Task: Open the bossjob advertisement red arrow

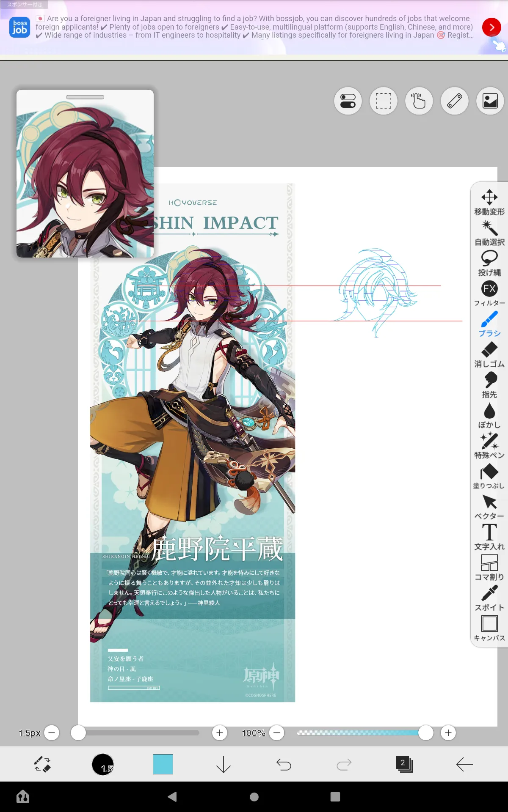Action: point(491,27)
